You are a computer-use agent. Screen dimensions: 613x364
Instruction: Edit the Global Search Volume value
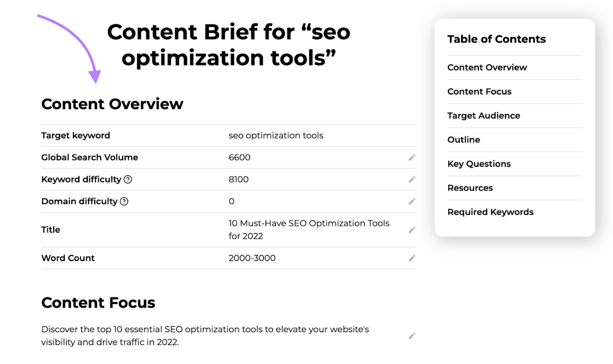tap(412, 157)
